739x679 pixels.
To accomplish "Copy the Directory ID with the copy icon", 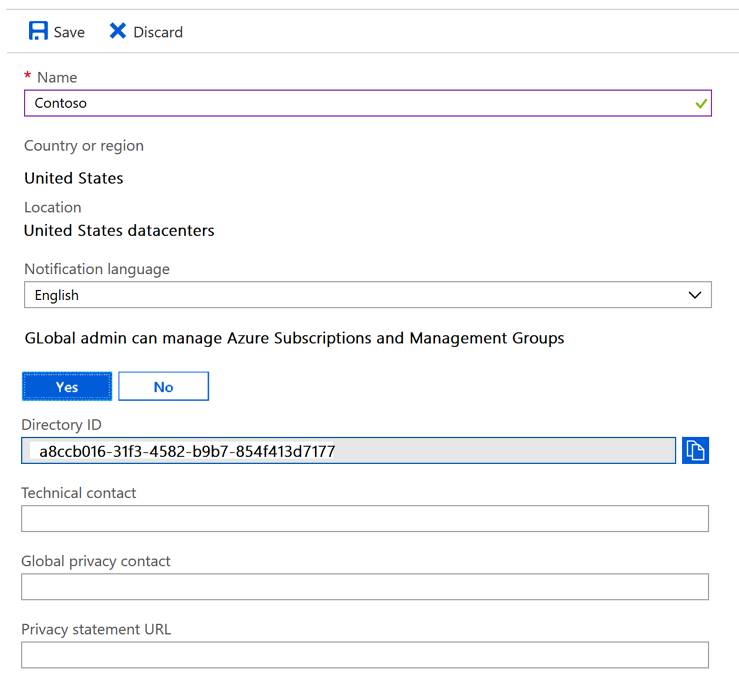I will tap(695, 451).
